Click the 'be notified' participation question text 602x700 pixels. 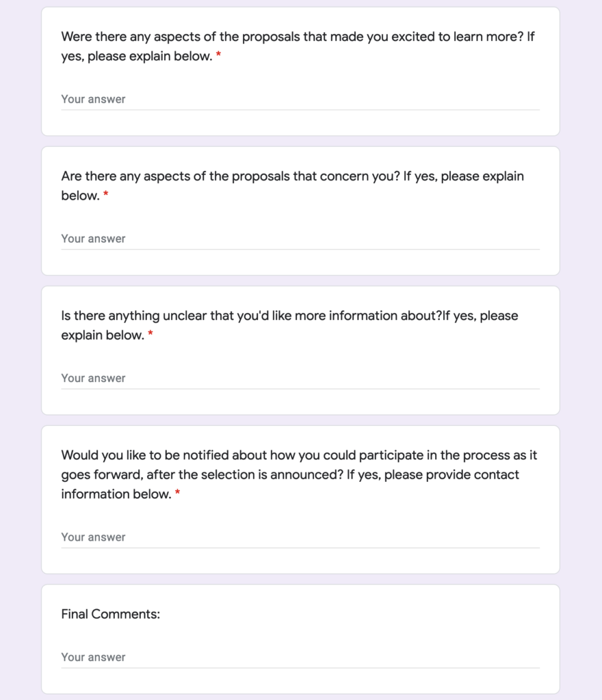[299, 474]
